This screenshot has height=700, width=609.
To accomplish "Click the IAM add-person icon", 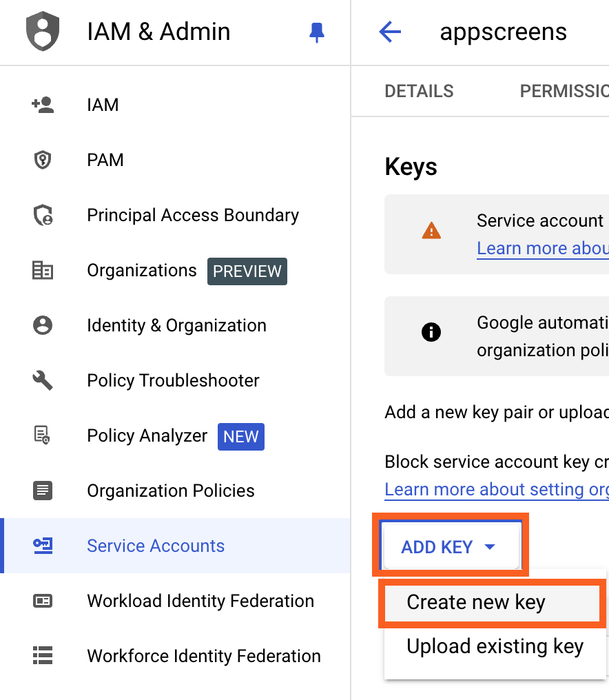I will (43, 105).
